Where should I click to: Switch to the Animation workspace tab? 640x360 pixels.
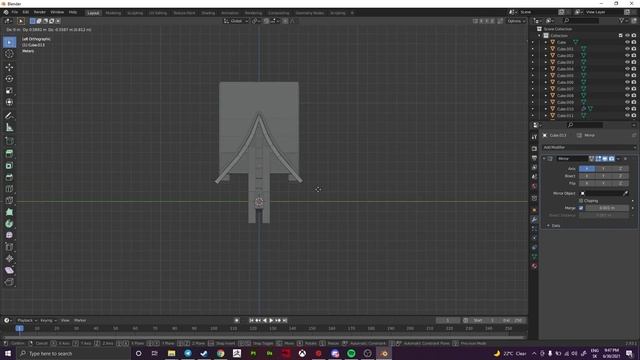(230, 13)
